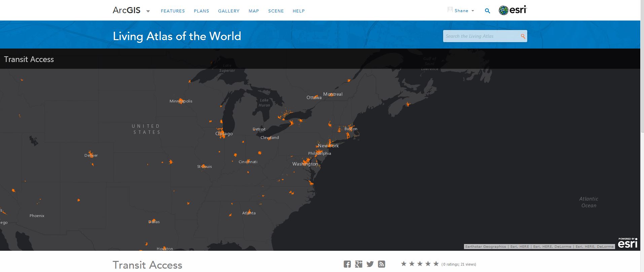Click the Powered by esri logo on map
Image resolution: width=644 pixels, height=272 pixels.
tap(628, 243)
